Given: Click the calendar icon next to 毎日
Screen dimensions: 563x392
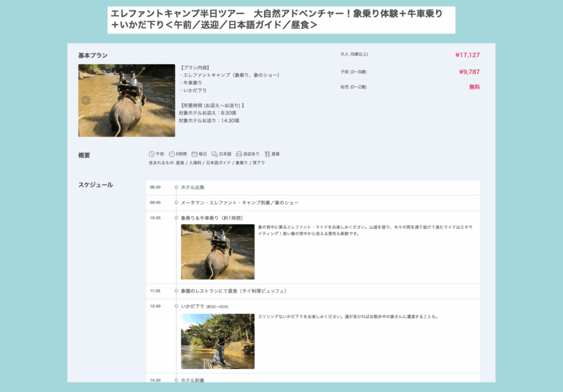Looking at the screenshot, I should 194,154.
